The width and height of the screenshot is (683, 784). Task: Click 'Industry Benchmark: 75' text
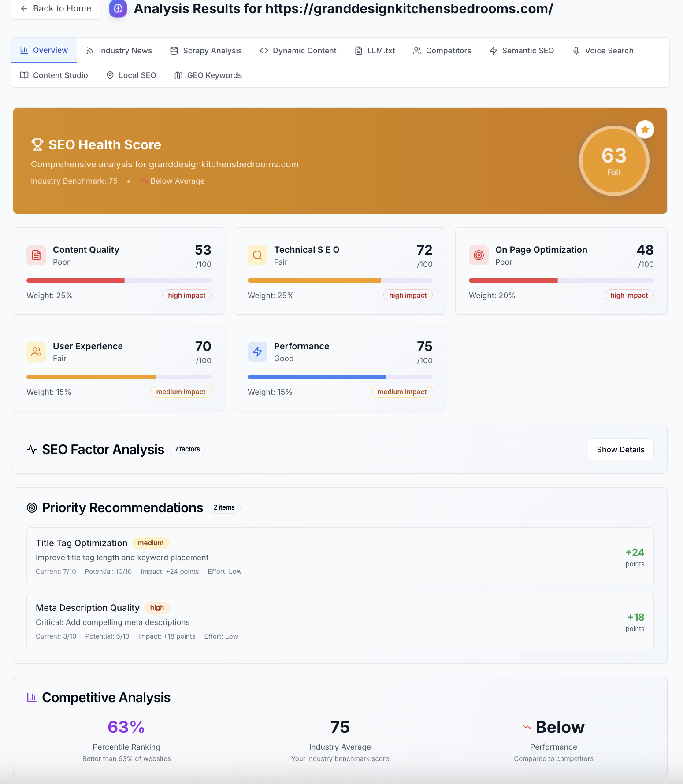pos(74,181)
